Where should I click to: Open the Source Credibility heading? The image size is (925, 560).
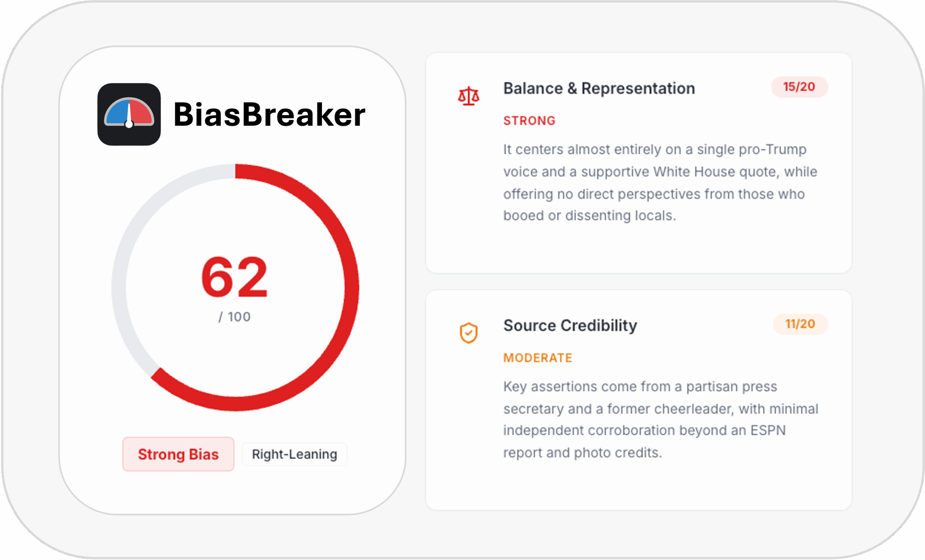coord(570,326)
